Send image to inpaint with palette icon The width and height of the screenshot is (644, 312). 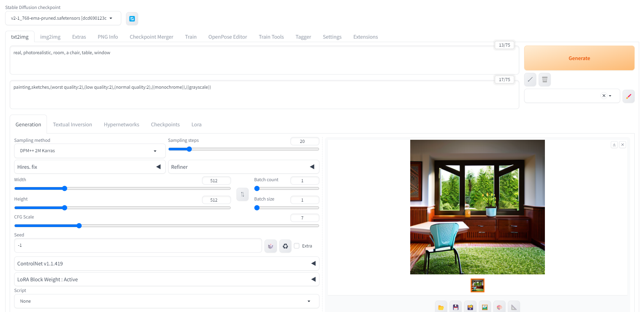tap(499, 307)
